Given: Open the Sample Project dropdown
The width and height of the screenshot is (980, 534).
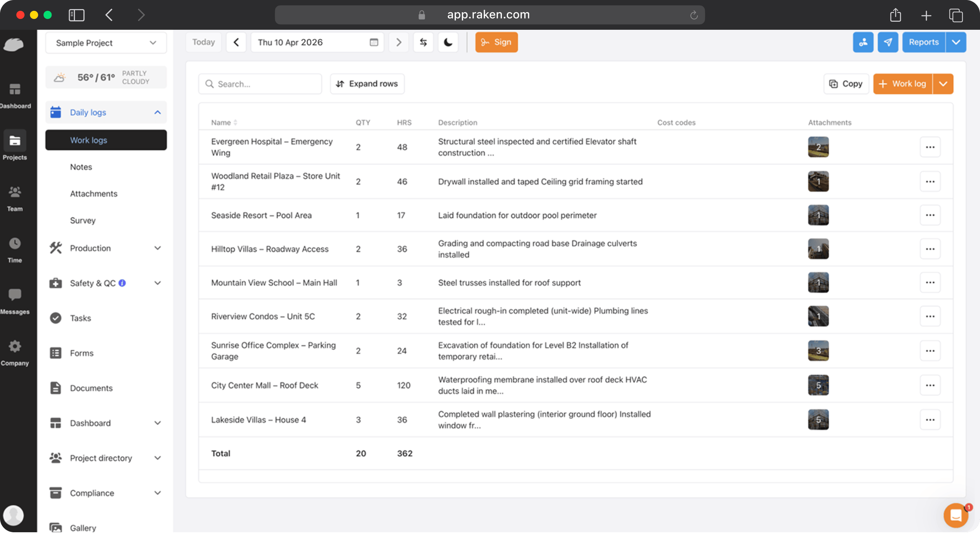Looking at the screenshot, I should pos(106,43).
